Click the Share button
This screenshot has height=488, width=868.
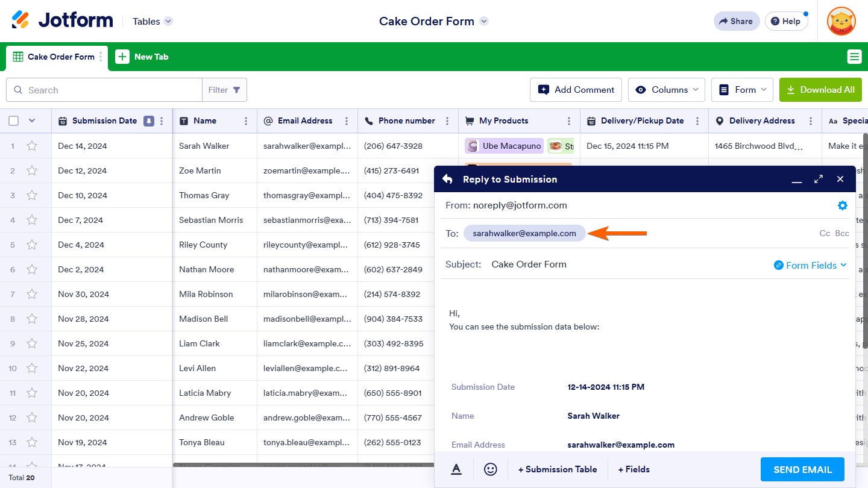tap(736, 21)
